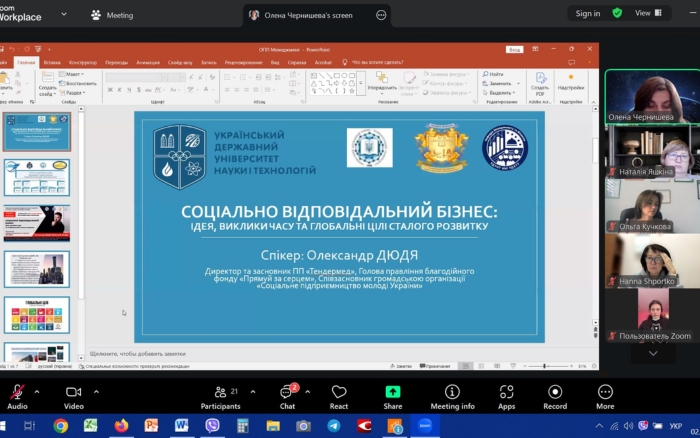Screen dimensions: 700x438
Task: Unmute the Audio microphone in Zoom
Action: [17, 392]
